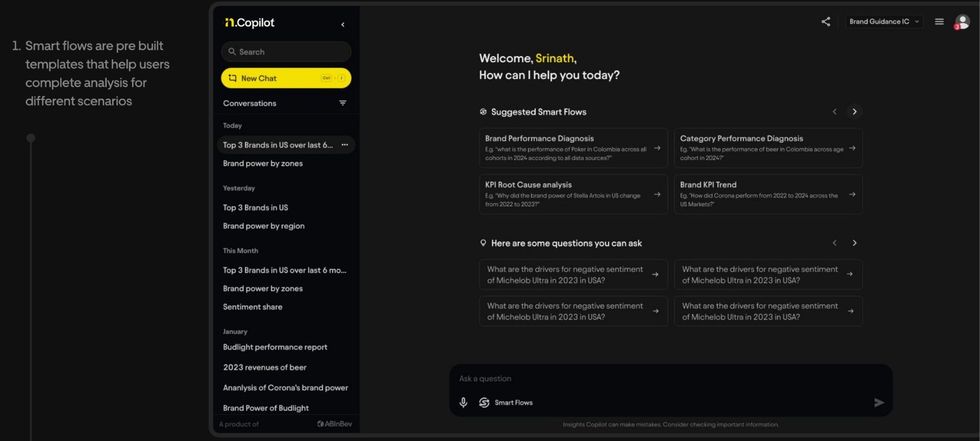Open Brand Power of Budlight conversation
The image size is (980, 441).
pyautogui.click(x=266, y=408)
